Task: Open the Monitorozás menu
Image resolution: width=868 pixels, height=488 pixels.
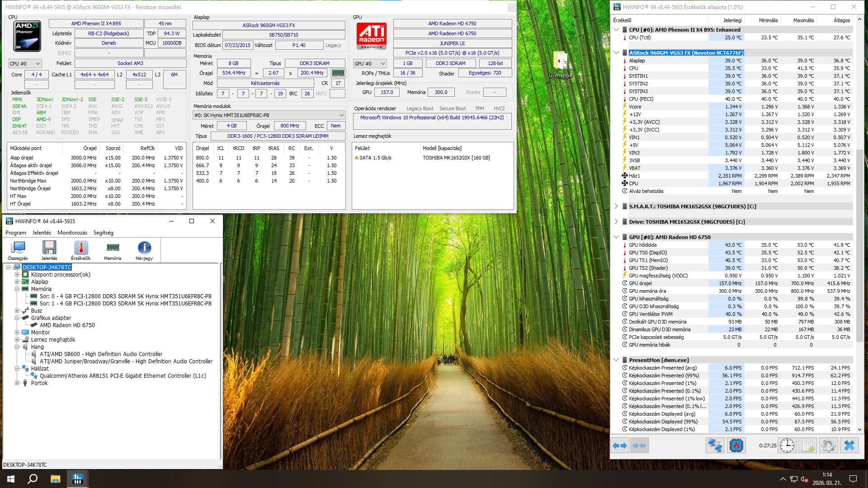Action: point(72,233)
